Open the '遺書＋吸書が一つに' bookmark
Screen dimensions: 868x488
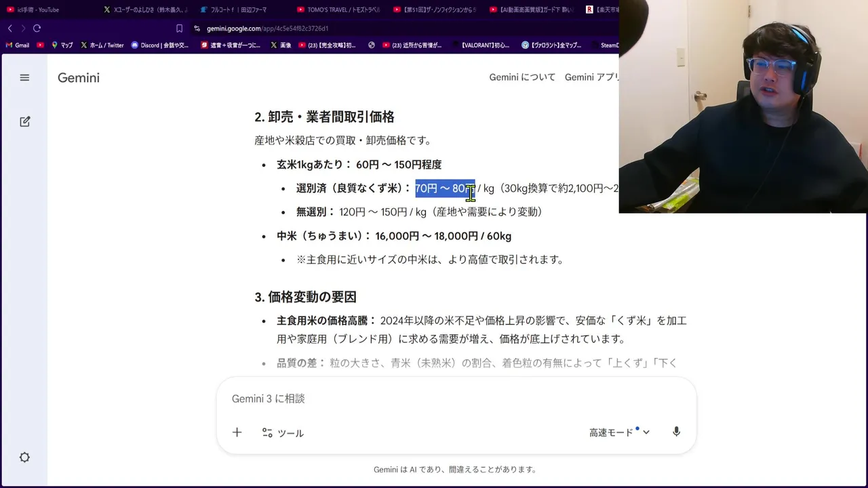point(231,45)
